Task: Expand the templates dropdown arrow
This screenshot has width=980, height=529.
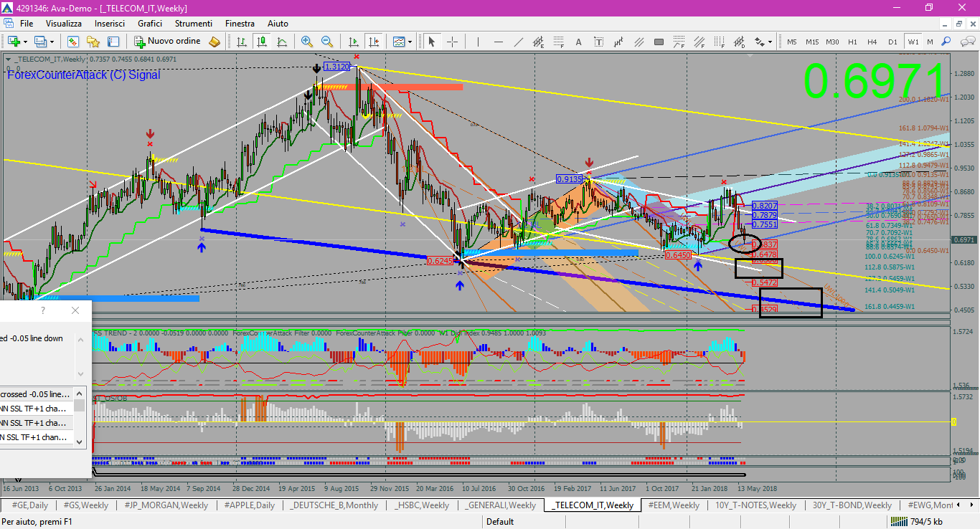Action: [410, 42]
